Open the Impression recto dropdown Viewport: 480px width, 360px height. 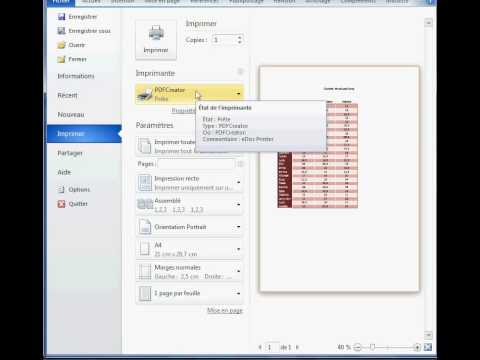(189, 183)
